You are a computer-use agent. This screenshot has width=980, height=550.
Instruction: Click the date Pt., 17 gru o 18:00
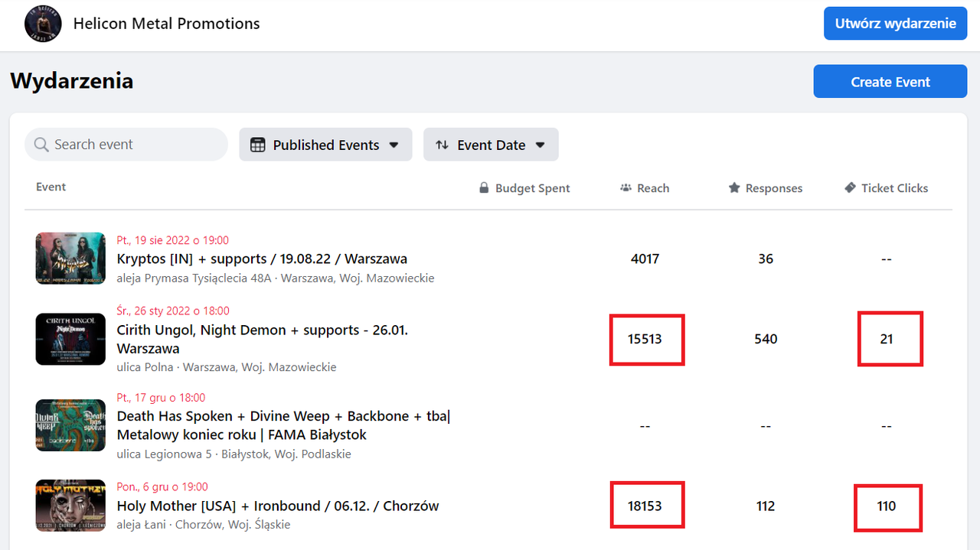pos(161,398)
